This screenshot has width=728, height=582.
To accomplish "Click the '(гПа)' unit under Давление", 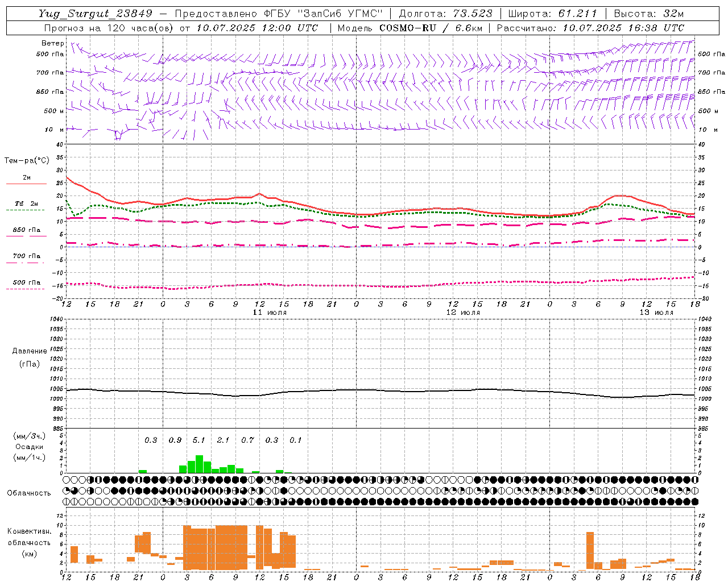I will (29, 364).
